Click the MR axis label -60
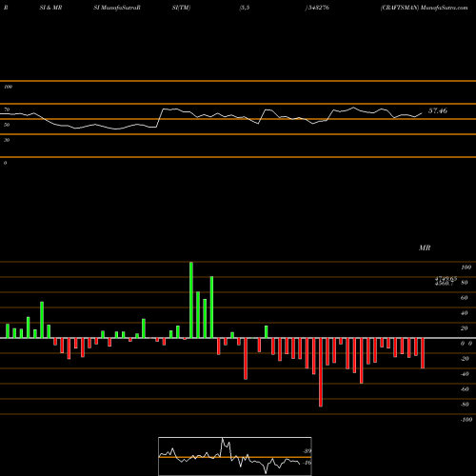 click(465, 389)
